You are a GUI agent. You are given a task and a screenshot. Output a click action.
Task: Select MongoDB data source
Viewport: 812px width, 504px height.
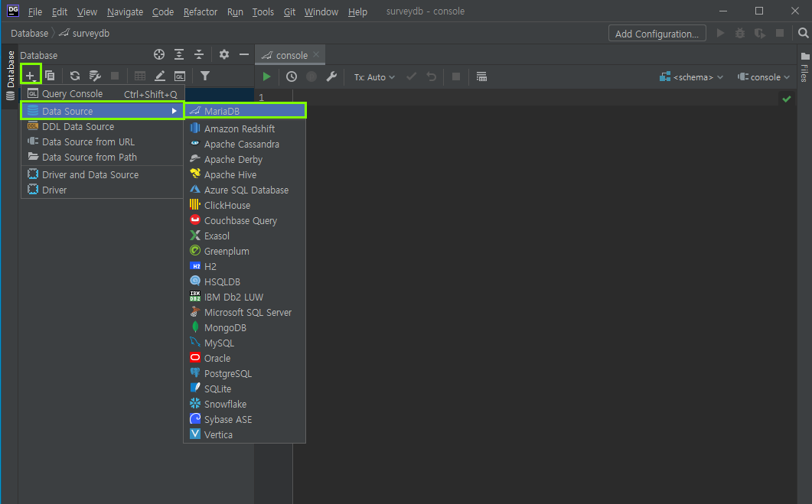click(245, 327)
